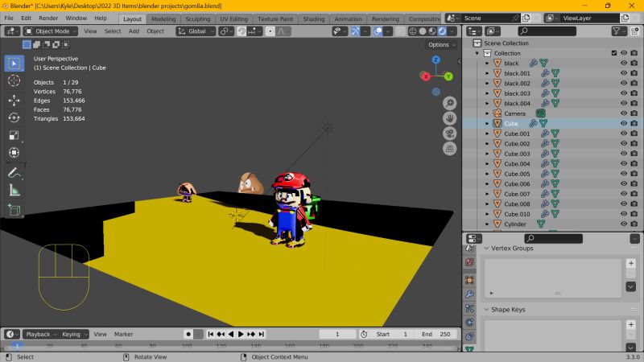Jump to the timeline end
Image resolution: width=644 pixels, height=362 pixels.
262,334
